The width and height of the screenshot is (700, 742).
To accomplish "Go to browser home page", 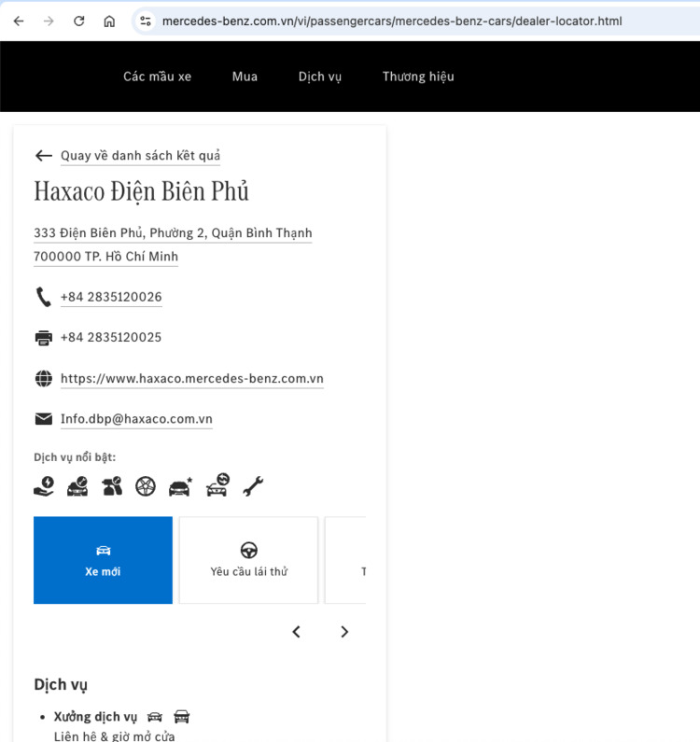I will pos(109,21).
